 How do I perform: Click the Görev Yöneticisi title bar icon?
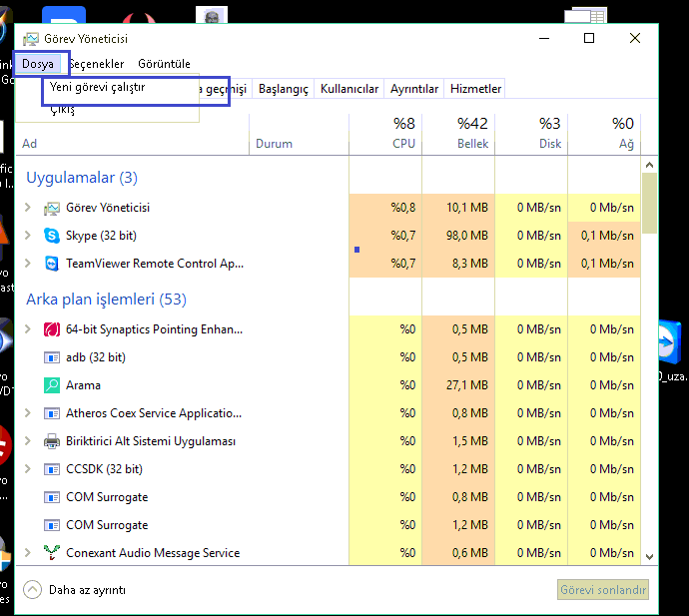click(30, 39)
